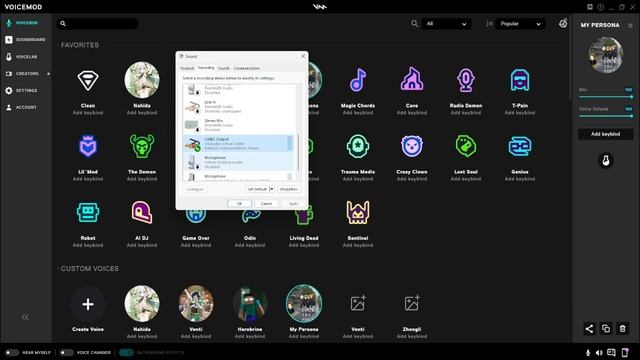Click the Properties button in Sound dialog

click(289, 189)
